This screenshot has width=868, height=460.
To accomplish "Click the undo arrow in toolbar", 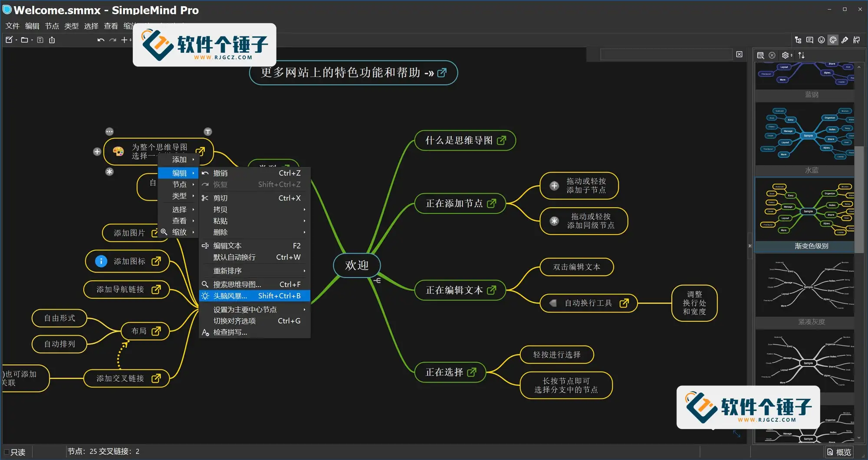I will click(x=101, y=40).
